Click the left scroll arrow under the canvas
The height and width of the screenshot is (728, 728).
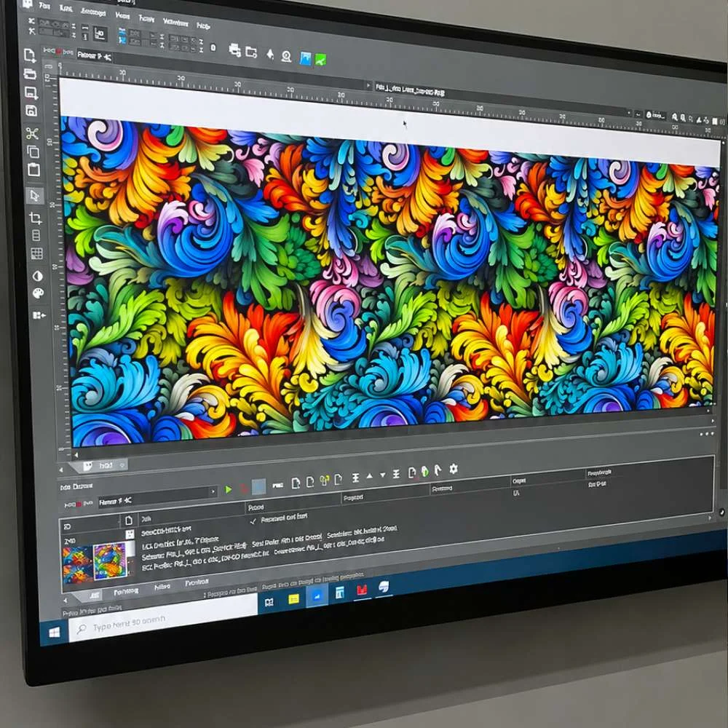(x=76, y=455)
